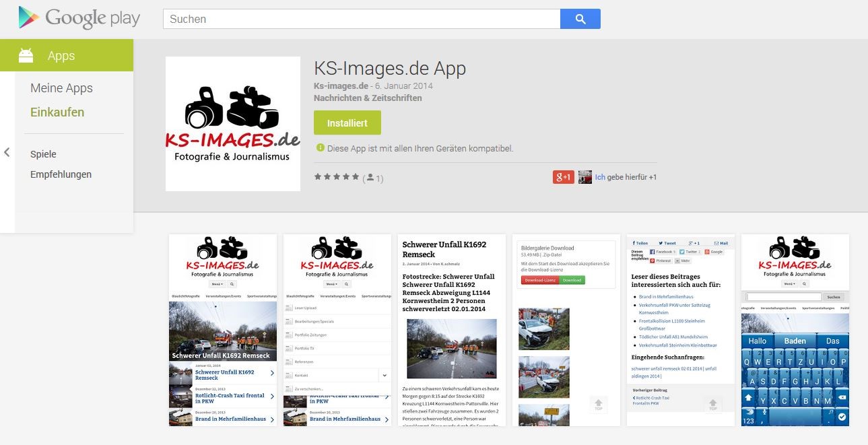Viewport: 868px width, 445px height.
Task: Click the user count icon beside the rating
Action: (370, 176)
